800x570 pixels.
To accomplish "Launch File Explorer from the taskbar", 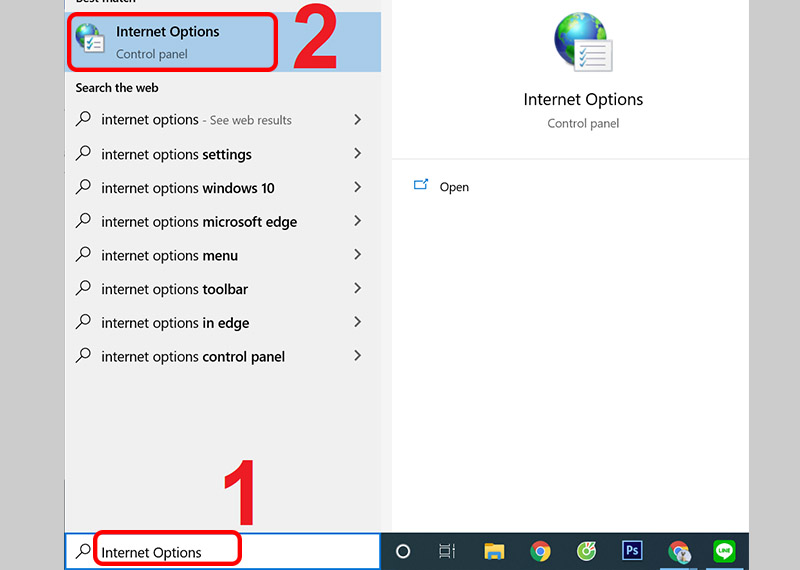I will 494,551.
